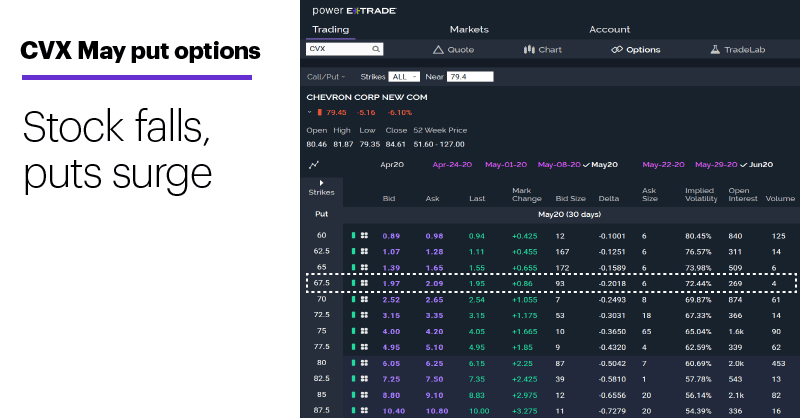This screenshot has width=800, height=418.
Task: Click the CVX symbol search field
Action: click(x=344, y=49)
